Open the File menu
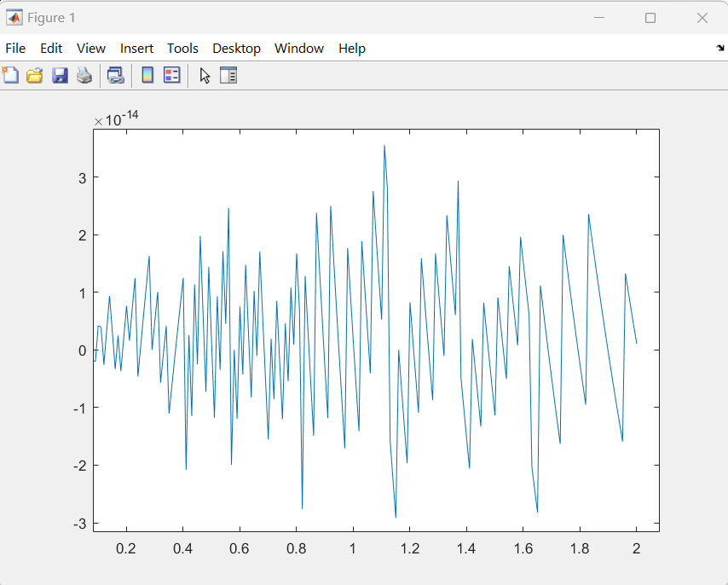 (x=15, y=49)
